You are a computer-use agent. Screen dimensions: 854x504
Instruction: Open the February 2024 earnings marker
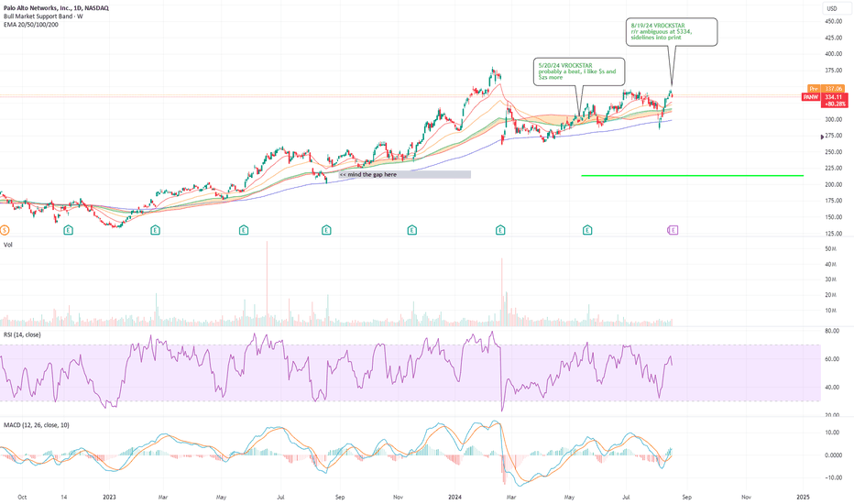(500, 231)
